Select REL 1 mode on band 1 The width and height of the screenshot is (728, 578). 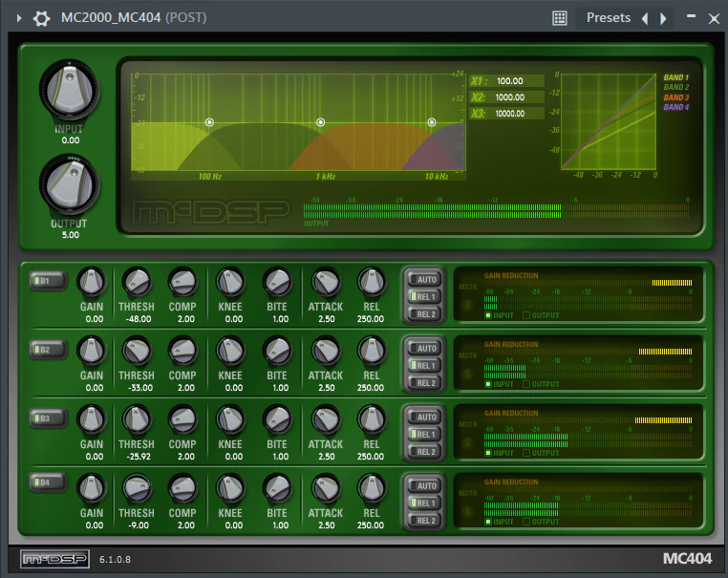(x=424, y=297)
